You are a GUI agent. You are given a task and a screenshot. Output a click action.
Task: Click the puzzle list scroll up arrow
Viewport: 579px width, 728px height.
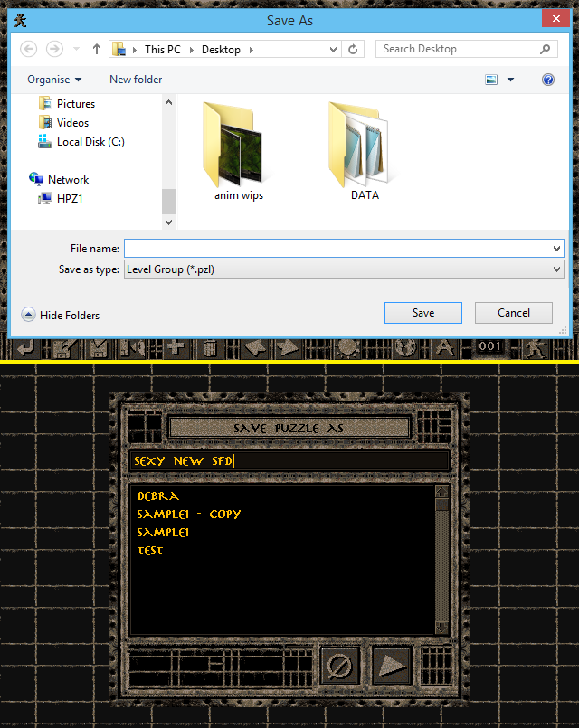[441, 492]
